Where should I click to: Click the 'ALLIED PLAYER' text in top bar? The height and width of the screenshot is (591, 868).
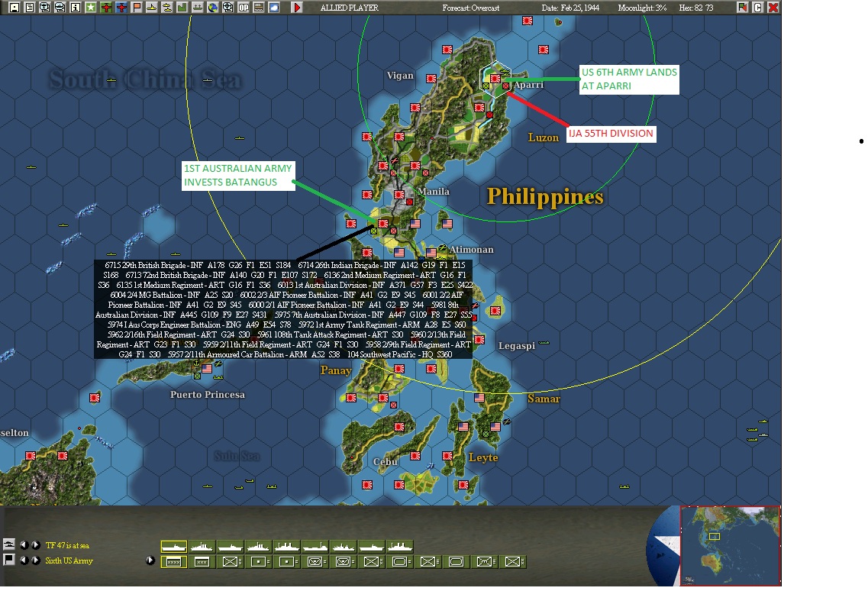(350, 8)
